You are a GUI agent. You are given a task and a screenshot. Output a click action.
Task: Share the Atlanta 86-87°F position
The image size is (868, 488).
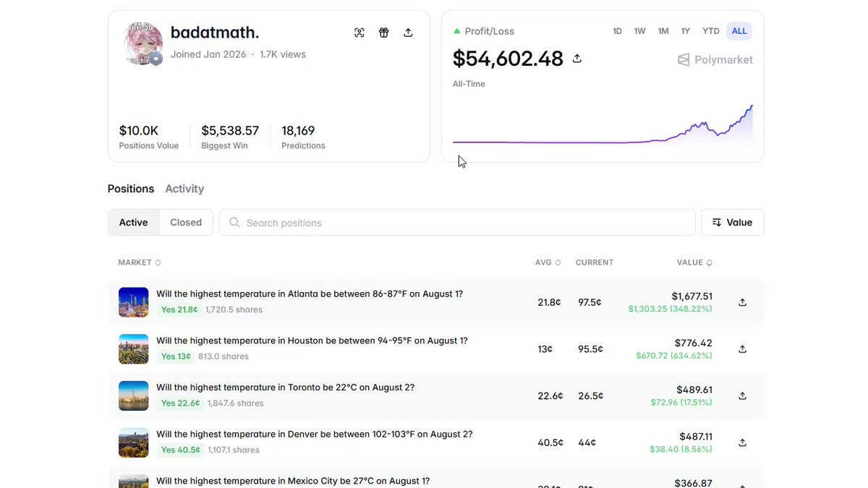coord(742,302)
